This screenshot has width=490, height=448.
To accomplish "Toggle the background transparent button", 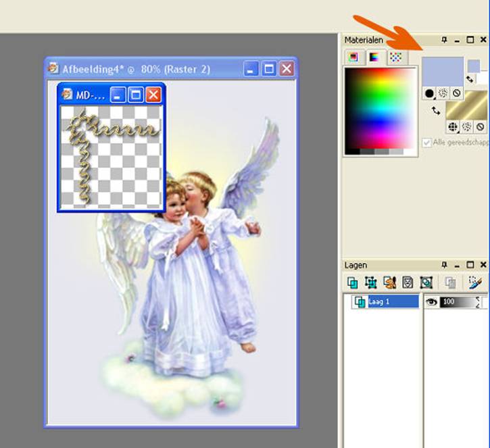I will (x=481, y=127).
